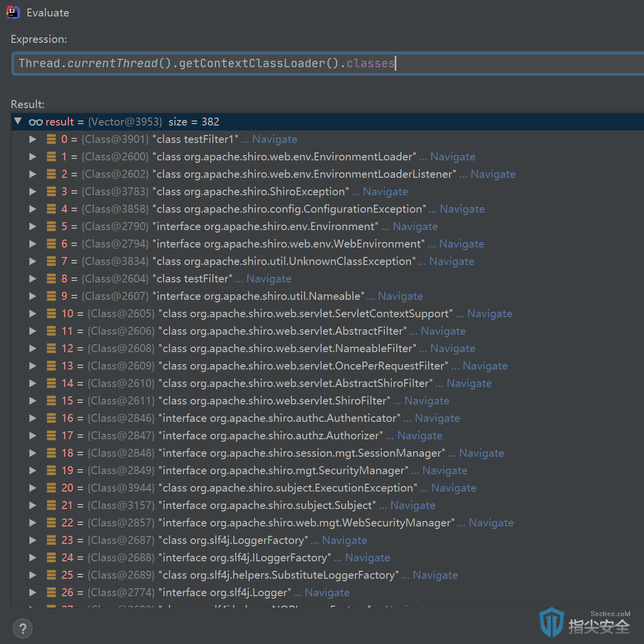The width and height of the screenshot is (644, 644).
Task: Click the object icon on row 13
Action: [x=51, y=366]
